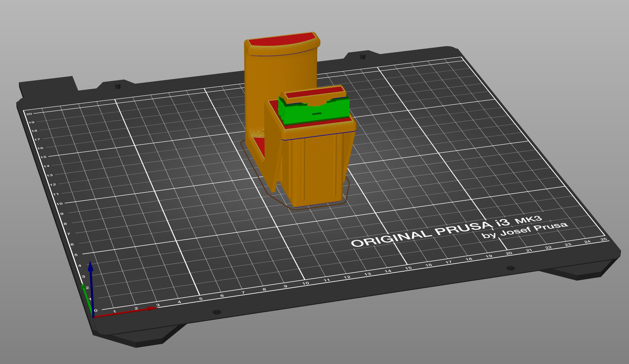Click the bed pin left of the tall model
This screenshot has width=629, height=364.
[118, 86]
